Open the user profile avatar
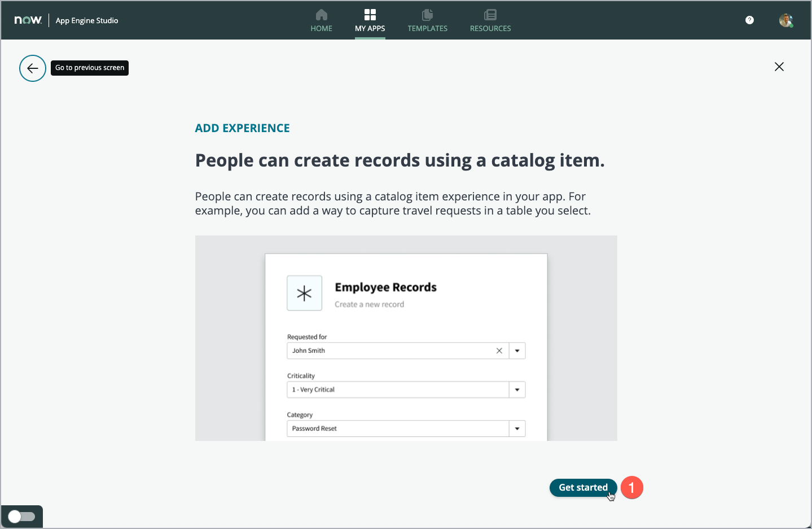 pos(786,20)
